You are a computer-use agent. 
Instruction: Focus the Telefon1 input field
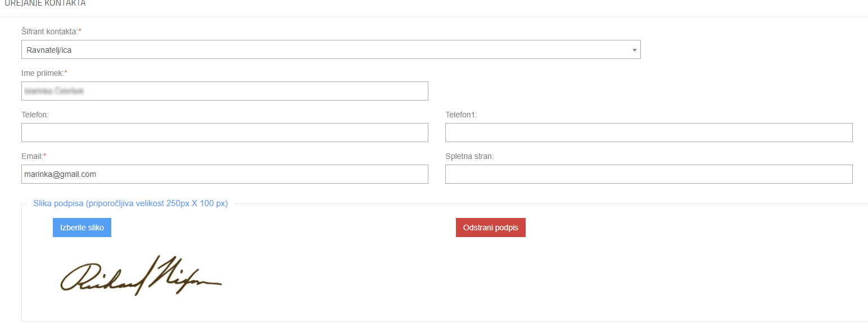[x=649, y=133]
